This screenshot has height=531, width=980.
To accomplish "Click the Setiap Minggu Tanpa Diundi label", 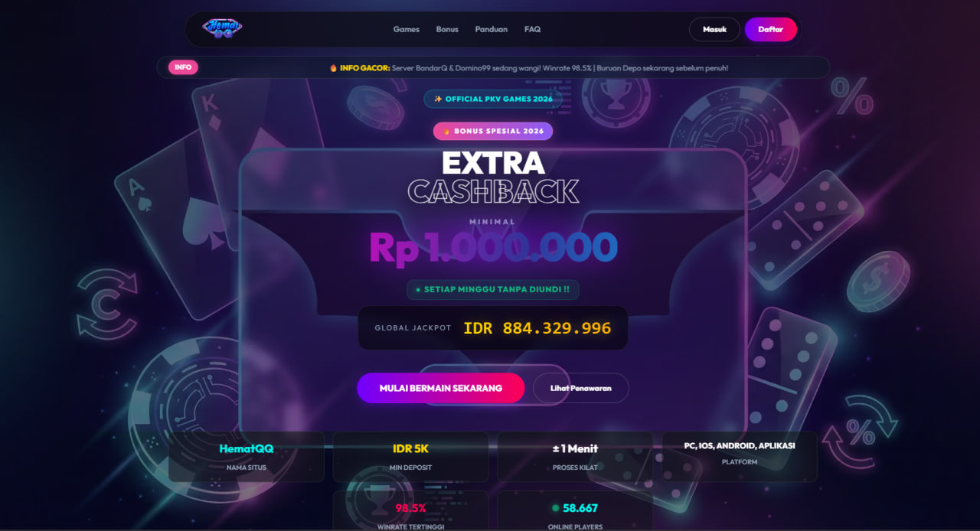I will [493, 289].
